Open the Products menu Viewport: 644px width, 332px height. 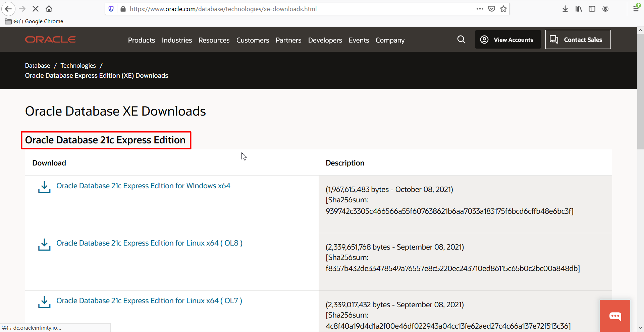pos(142,40)
